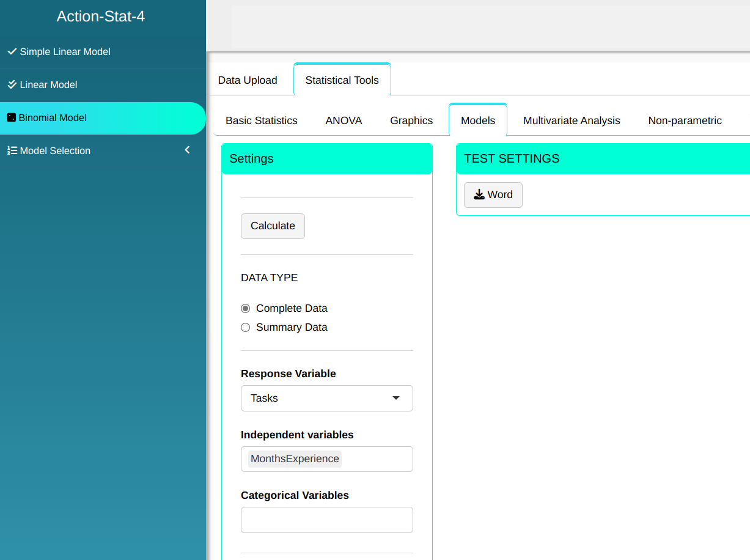Screen dimensions: 750x560
Task: Click the download icon on Word button
Action: pyautogui.click(x=479, y=194)
